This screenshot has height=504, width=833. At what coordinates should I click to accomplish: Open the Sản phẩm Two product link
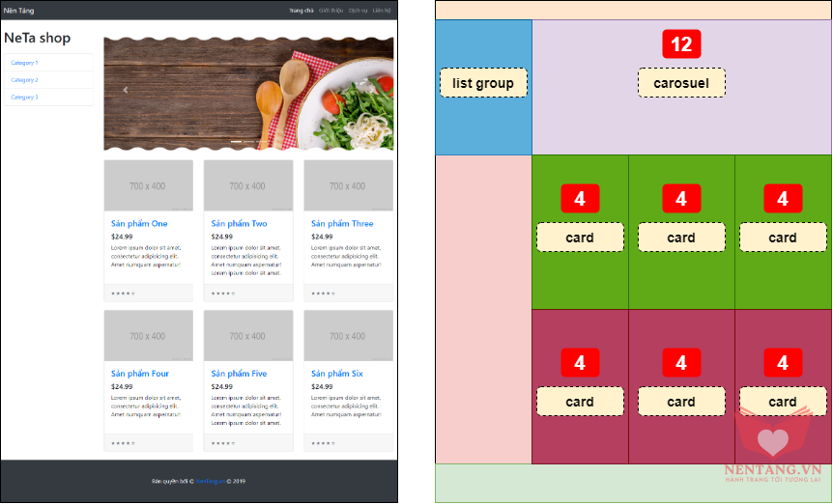(x=239, y=223)
